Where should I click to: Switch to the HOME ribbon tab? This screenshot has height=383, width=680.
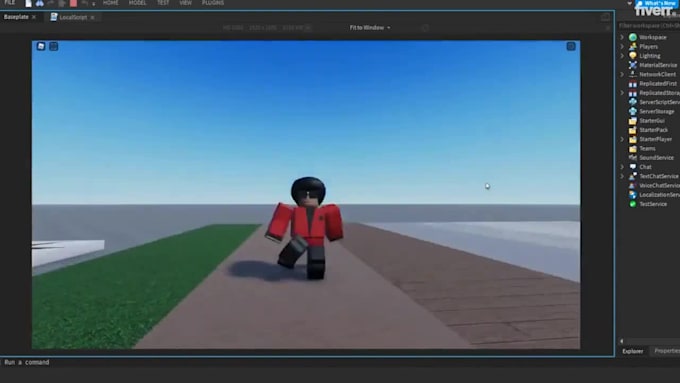111,3
